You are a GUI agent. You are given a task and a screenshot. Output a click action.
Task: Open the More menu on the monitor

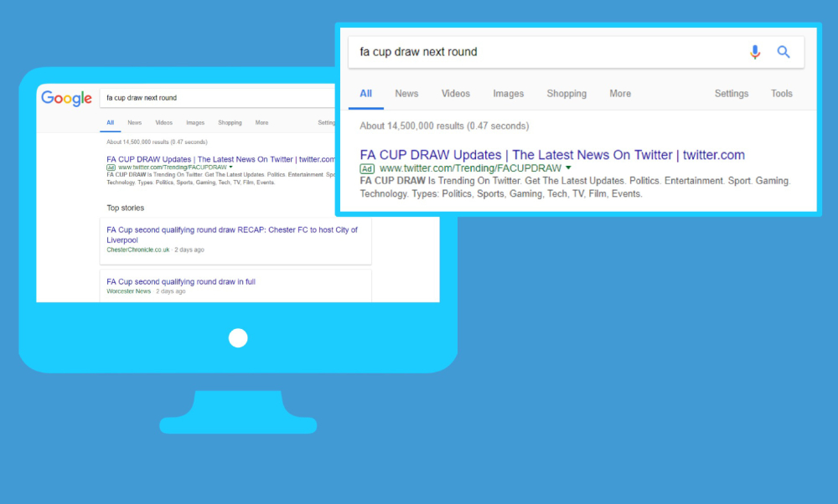pos(261,123)
